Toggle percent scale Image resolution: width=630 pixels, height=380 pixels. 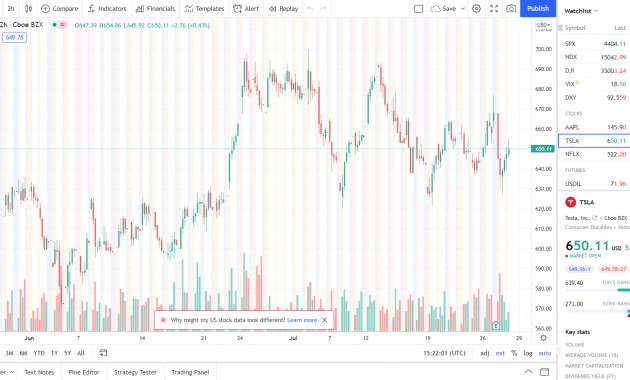tap(514, 353)
